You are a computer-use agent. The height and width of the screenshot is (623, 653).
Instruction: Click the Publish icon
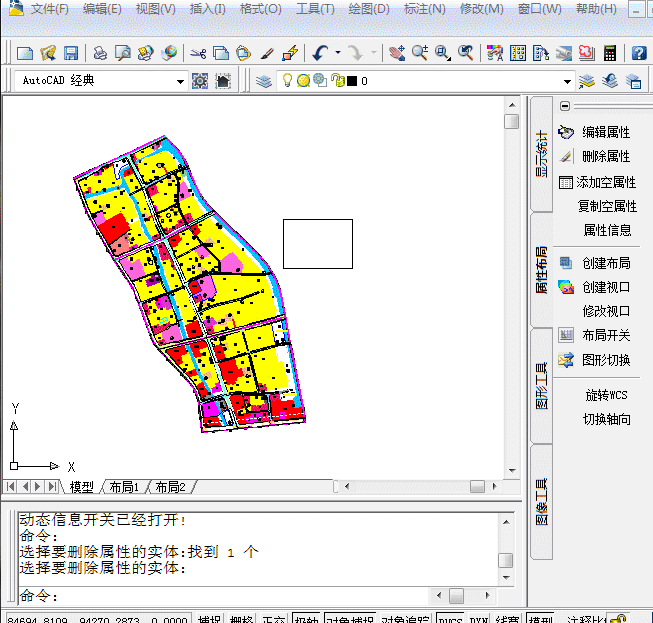coord(145,53)
